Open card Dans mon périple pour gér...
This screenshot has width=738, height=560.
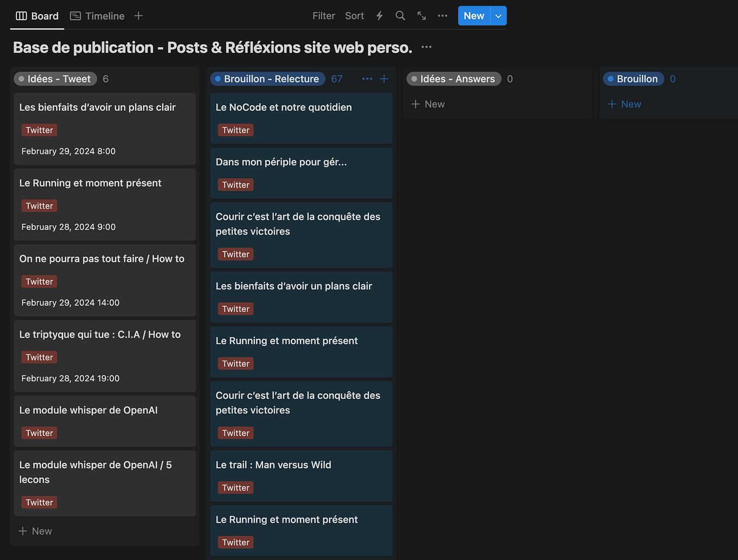pos(301,173)
